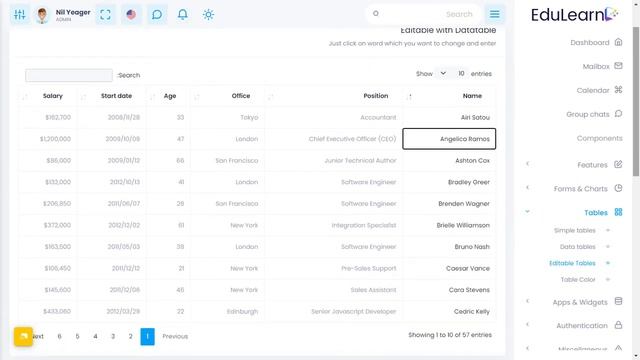This screenshot has width=640, height=360.
Task: Edit the Airi Satou name cell
Action: pyautogui.click(x=449, y=117)
